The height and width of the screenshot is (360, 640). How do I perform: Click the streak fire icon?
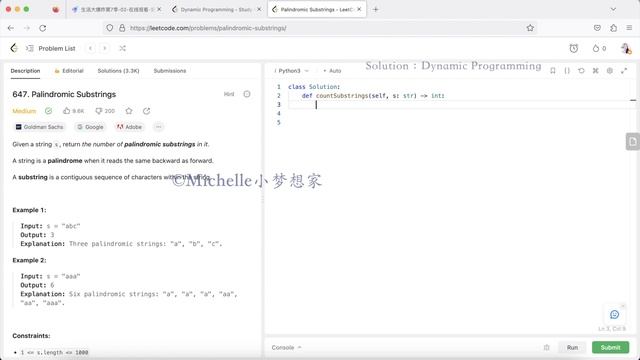click(x=596, y=48)
